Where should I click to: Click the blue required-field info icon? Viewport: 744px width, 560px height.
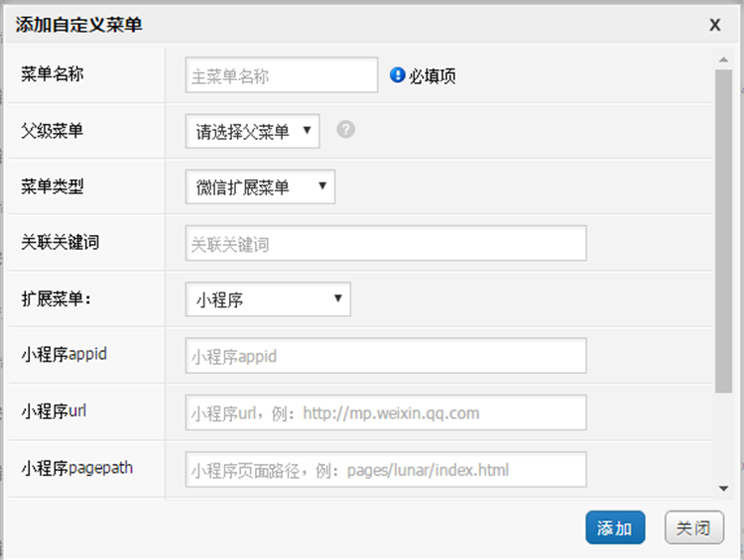tap(398, 75)
